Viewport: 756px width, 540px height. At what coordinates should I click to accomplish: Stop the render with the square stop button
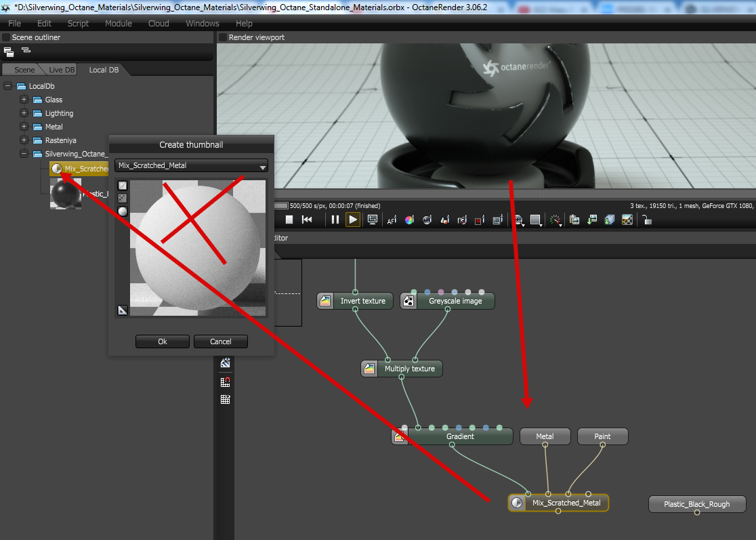pos(289,220)
